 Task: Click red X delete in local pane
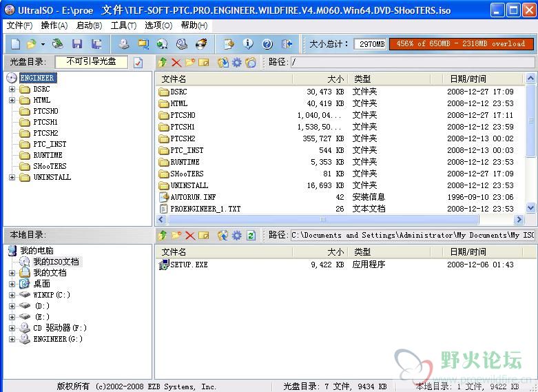[x=190, y=236]
